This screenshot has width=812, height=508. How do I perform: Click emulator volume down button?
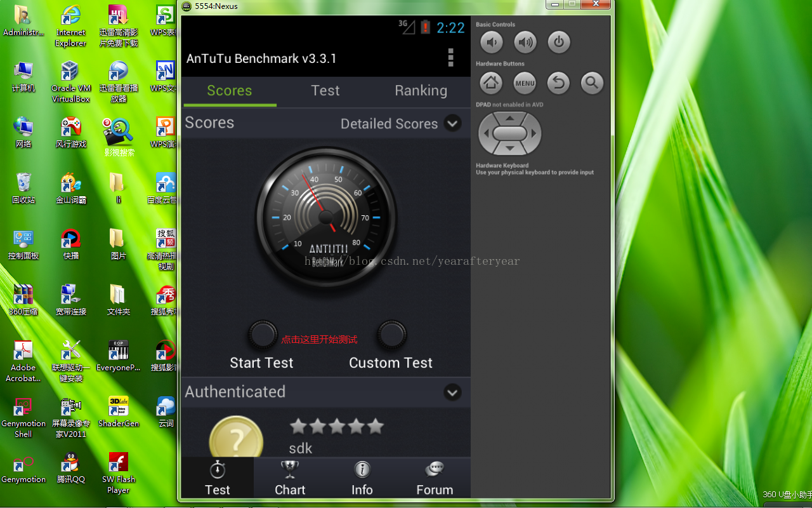click(491, 43)
